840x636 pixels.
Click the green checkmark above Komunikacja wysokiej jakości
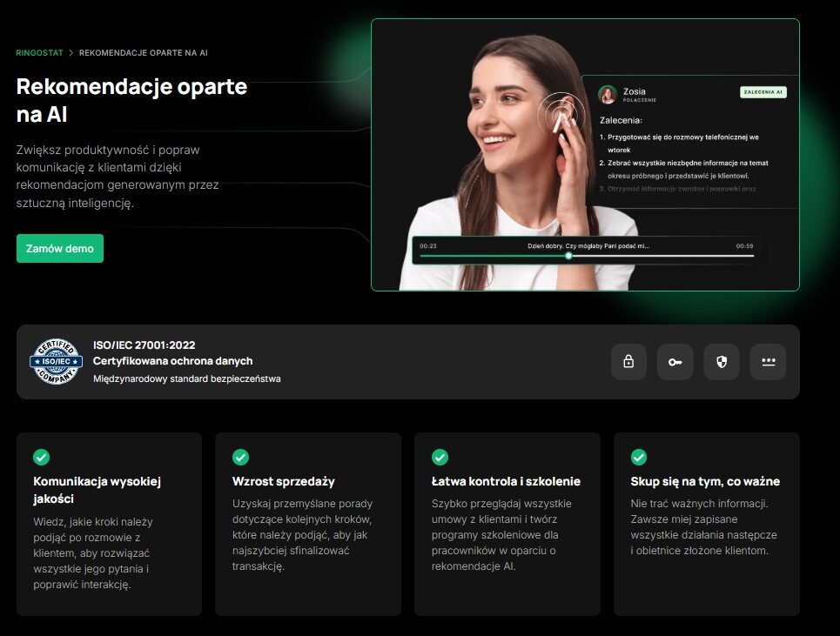point(41,457)
